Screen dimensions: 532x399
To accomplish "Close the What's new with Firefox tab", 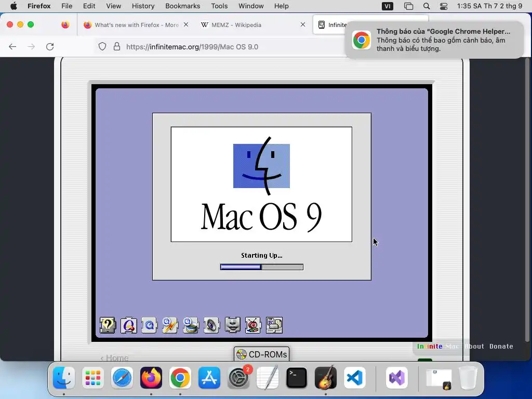I will tap(186, 24).
